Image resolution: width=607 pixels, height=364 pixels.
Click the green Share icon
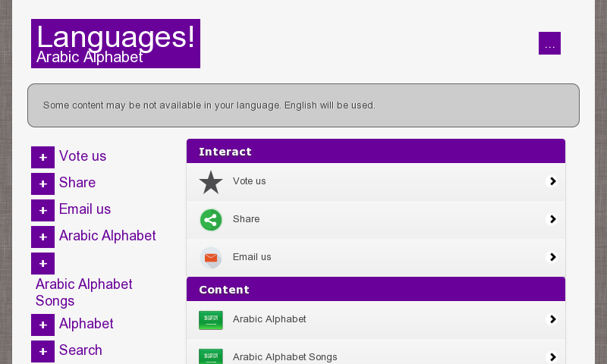click(211, 220)
